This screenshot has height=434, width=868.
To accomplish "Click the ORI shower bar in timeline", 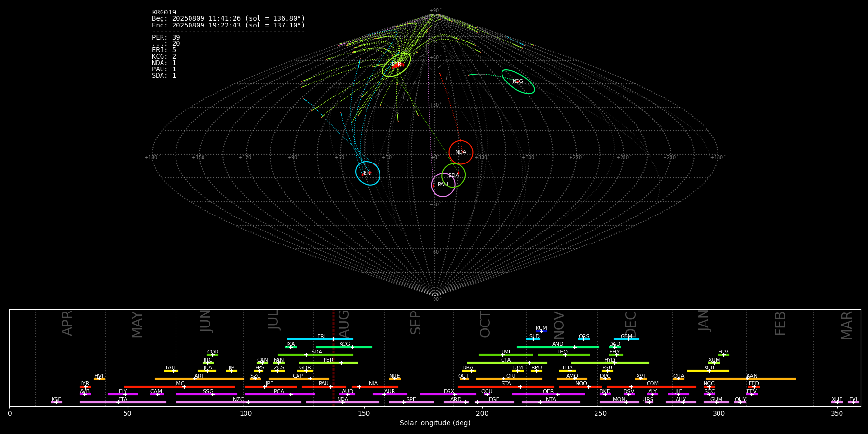I will click(x=509, y=379).
